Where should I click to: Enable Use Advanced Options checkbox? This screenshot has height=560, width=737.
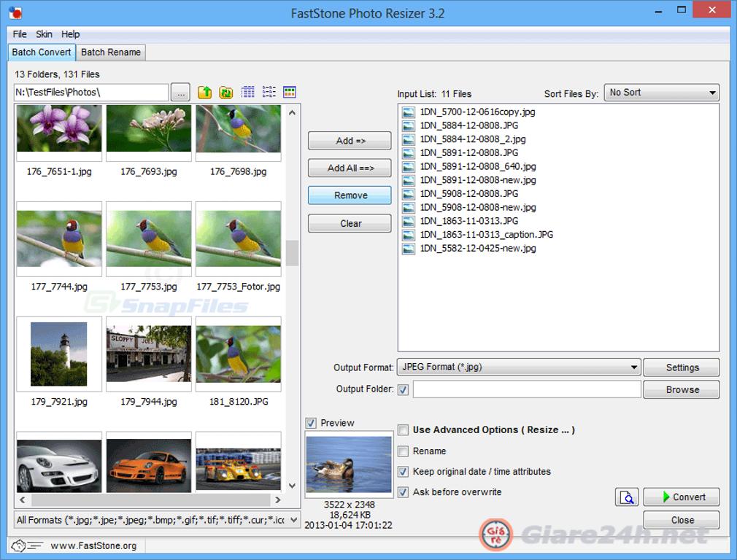[x=403, y=430]
